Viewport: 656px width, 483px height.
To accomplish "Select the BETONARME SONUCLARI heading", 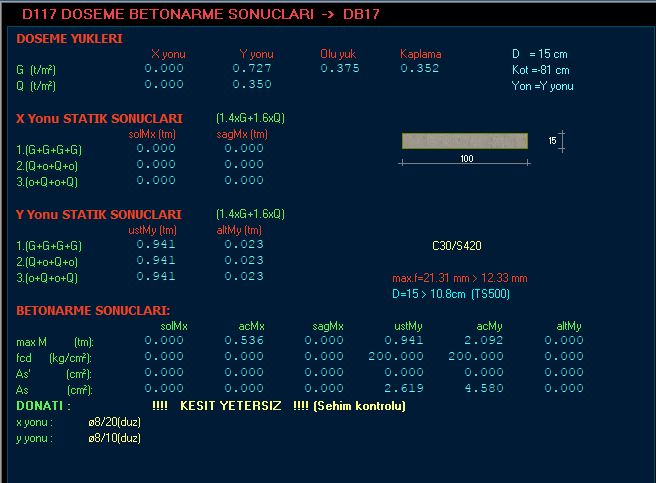I will click(x=93, y=311).
